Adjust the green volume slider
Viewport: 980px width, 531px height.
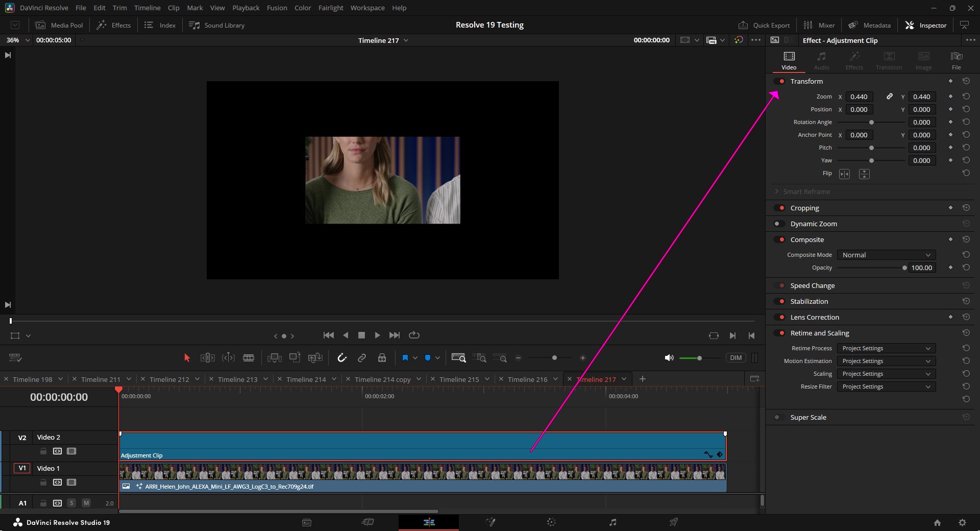click(699, 358)
